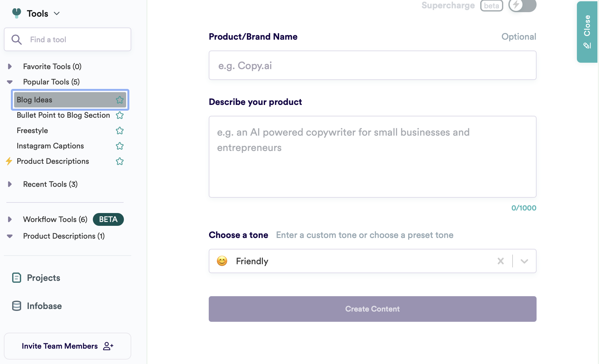The width and height of the screenshot is (607, 364).
Task: Toggle the Supercharge switch
Action: tap(522, 5)
